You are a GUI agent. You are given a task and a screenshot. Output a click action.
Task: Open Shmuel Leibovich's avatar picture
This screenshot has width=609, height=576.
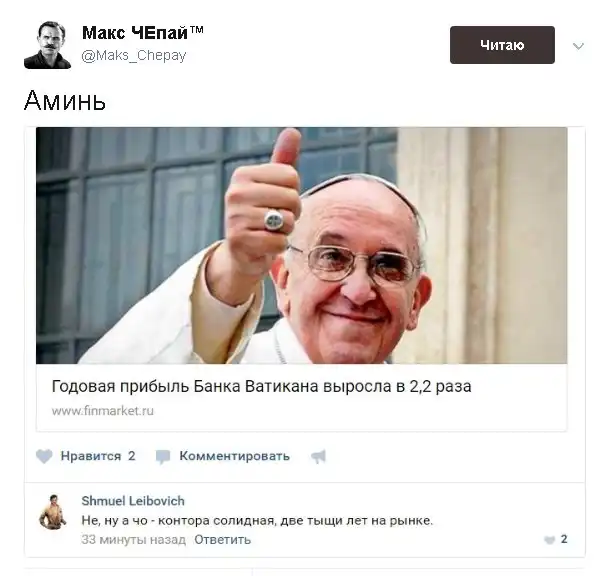[53, 512]
